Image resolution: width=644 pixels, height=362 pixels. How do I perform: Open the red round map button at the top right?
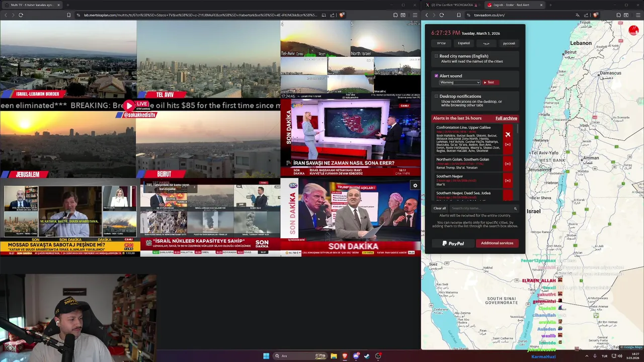(x=633, y=31)
